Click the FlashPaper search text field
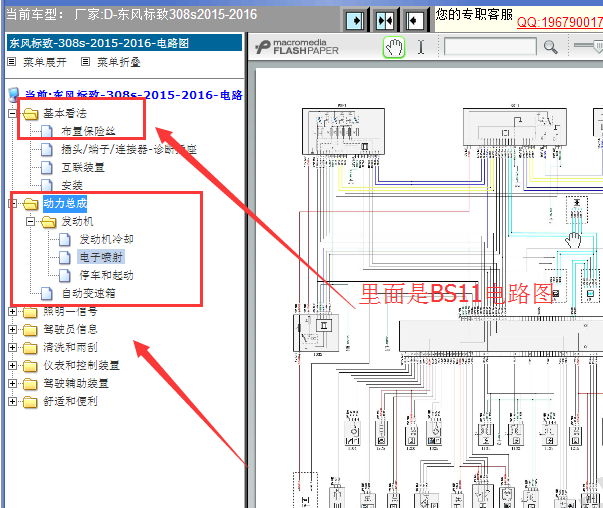The height and width of the screenshot is (508, 603). (x=490, y=47)
